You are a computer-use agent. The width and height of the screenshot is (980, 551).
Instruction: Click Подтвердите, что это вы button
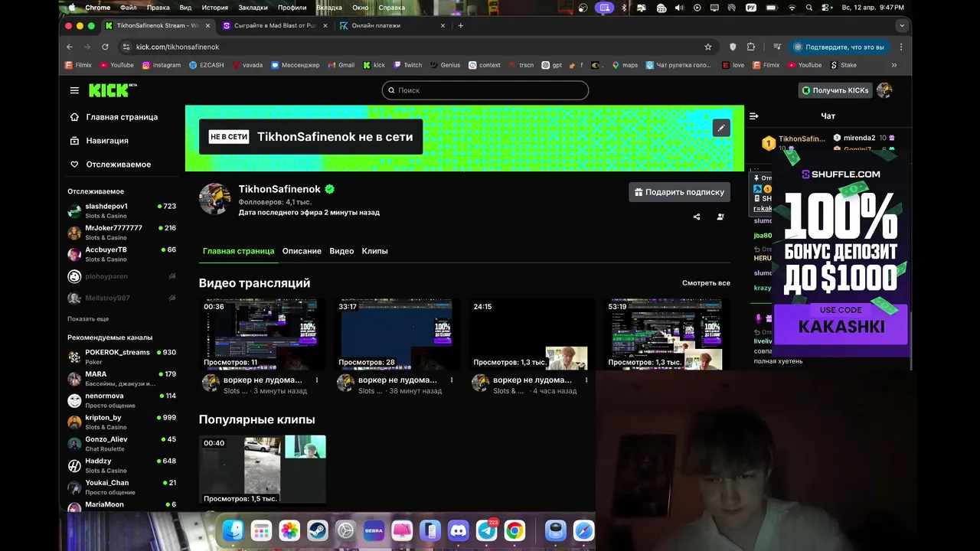838,47
